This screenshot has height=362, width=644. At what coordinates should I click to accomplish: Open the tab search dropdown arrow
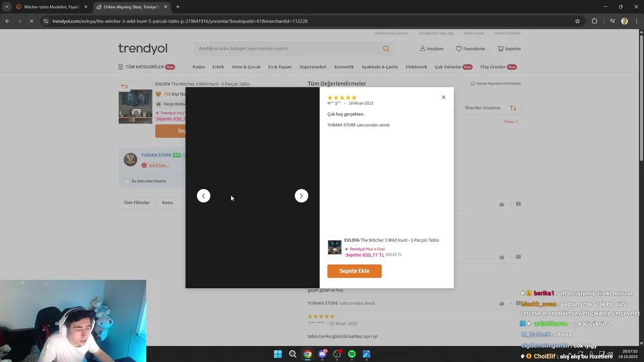click(6, 7)
